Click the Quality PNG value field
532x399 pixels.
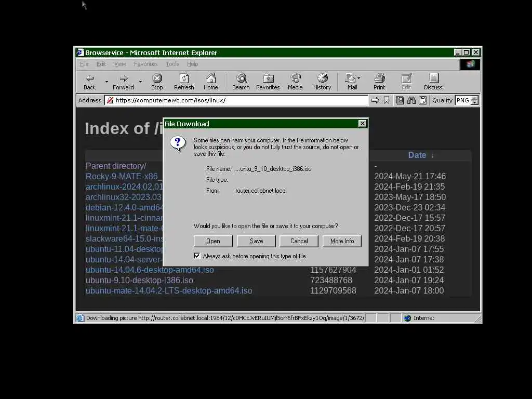[x=463, y=100]
